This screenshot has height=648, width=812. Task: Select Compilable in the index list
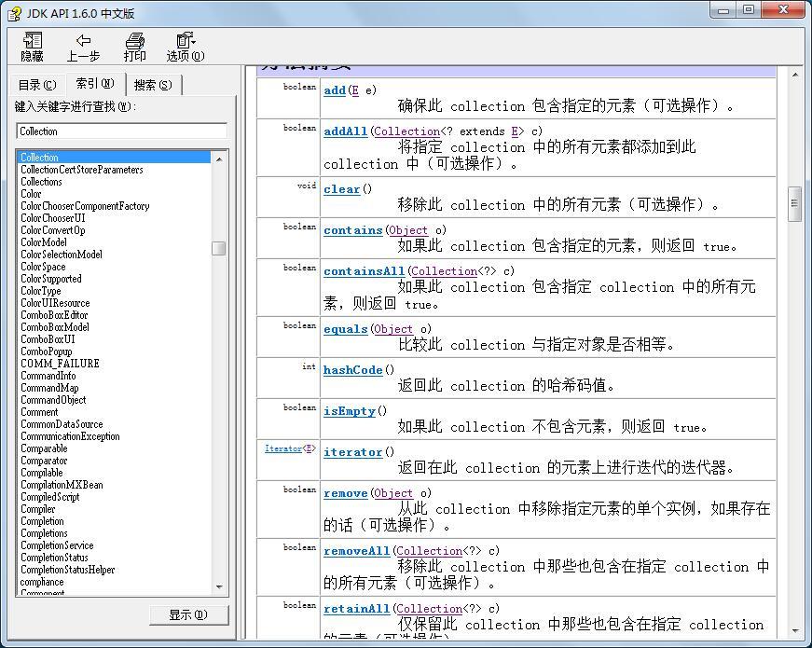(42, 473)
